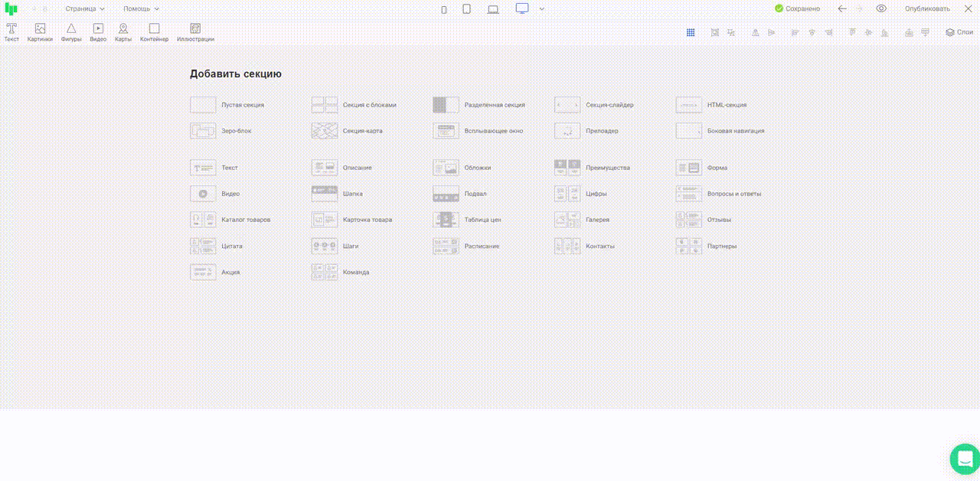
Task: Open the Картинки image tool
Action: (40, 31)
